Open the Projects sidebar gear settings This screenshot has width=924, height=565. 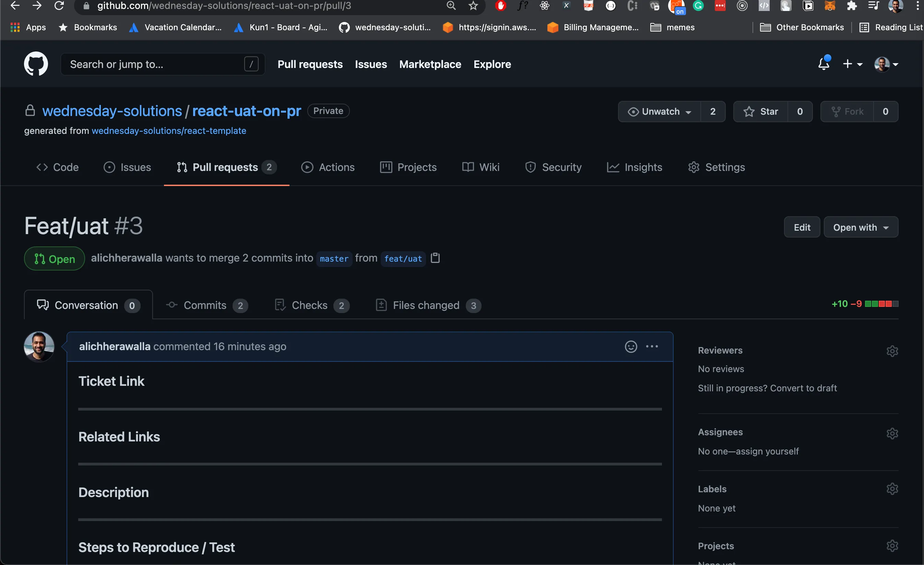coord(892,545)
